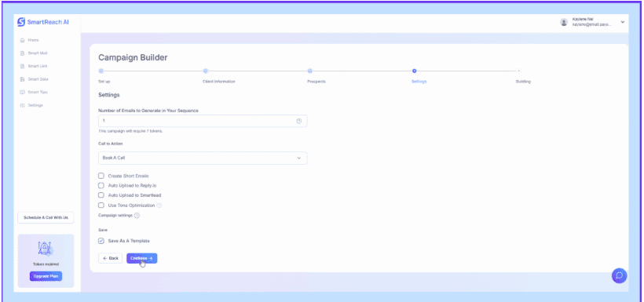Click the Settings step circle in the progress bar

[415, 71]
